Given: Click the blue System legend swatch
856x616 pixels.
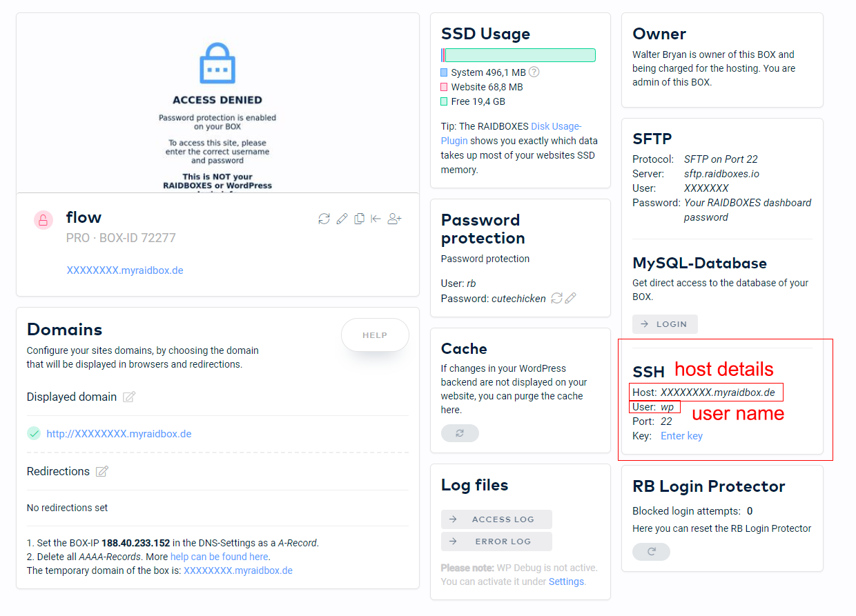Looking at the screenshot, I should point(444,72).
